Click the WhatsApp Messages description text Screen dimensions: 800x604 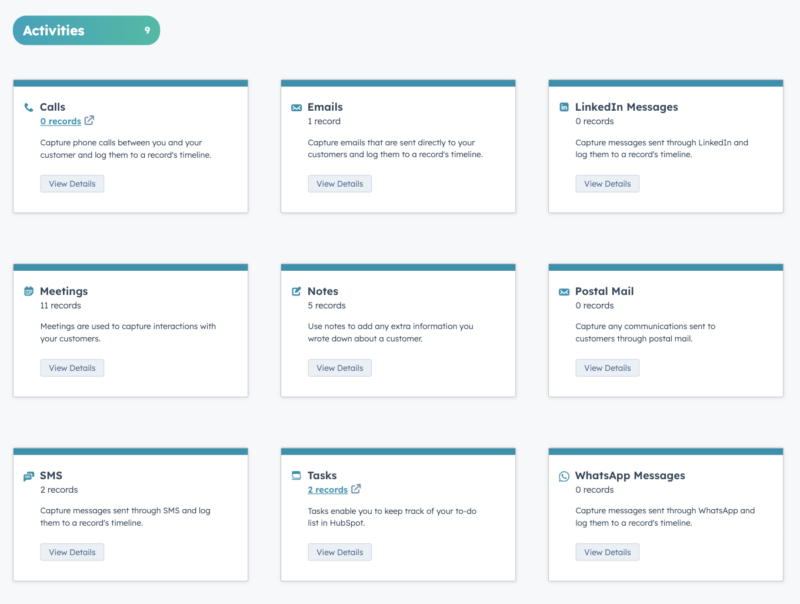click(665, 516)
